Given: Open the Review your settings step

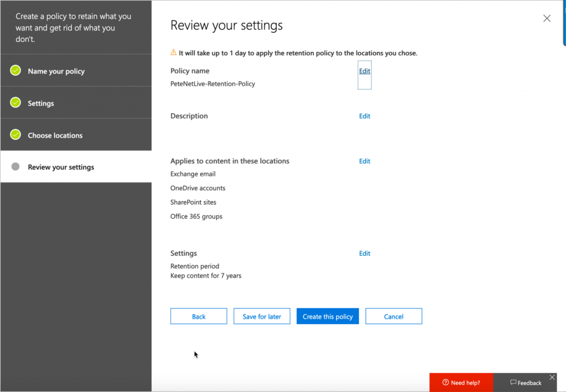Looking at the screenshot, I should pos(61,166).
